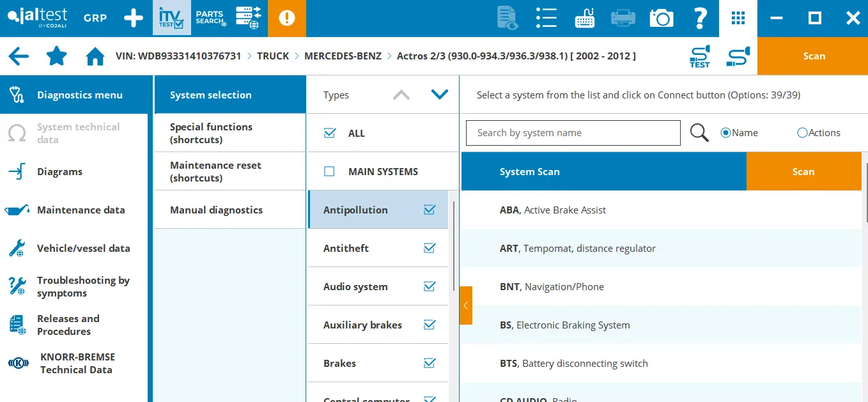This screenshot has height=402, width=868.
Task: Open Maintenance data section
Action: (x=74, y=210)
